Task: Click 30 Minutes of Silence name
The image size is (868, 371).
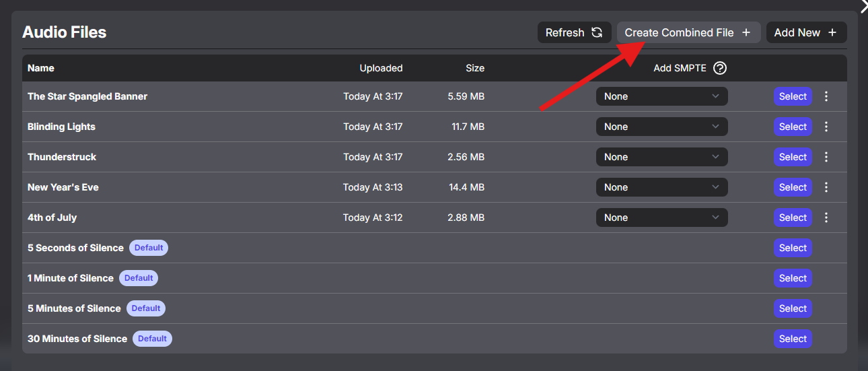Action: (x=77, y=339)
